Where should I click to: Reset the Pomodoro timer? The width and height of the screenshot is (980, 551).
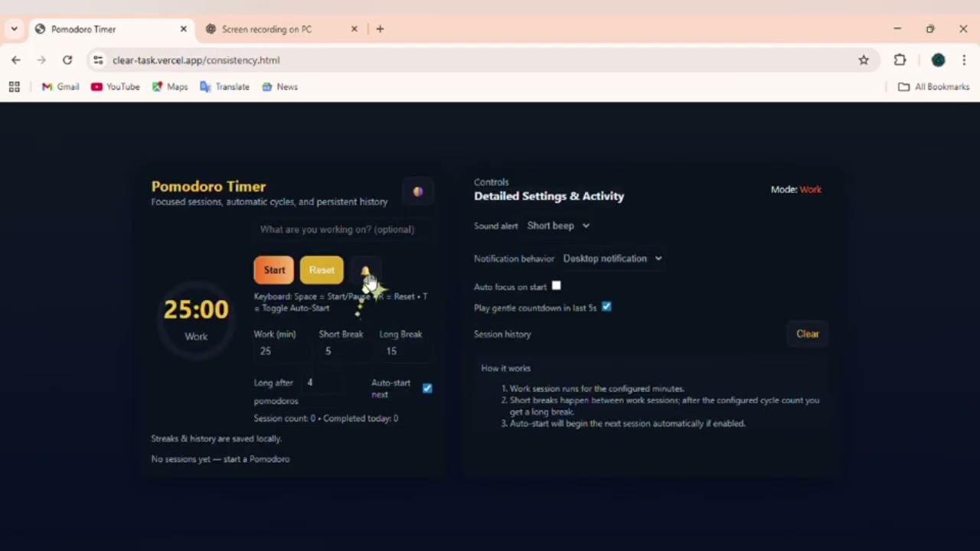322,270
